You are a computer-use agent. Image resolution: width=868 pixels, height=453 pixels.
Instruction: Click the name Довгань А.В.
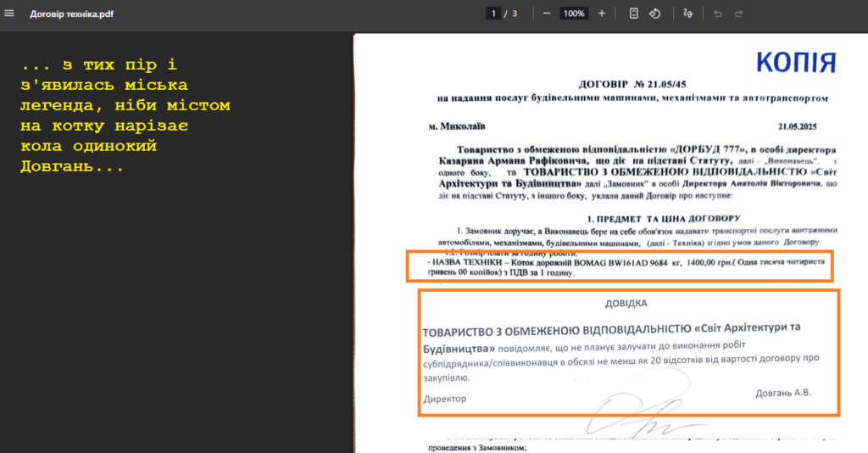pos(782,393)
